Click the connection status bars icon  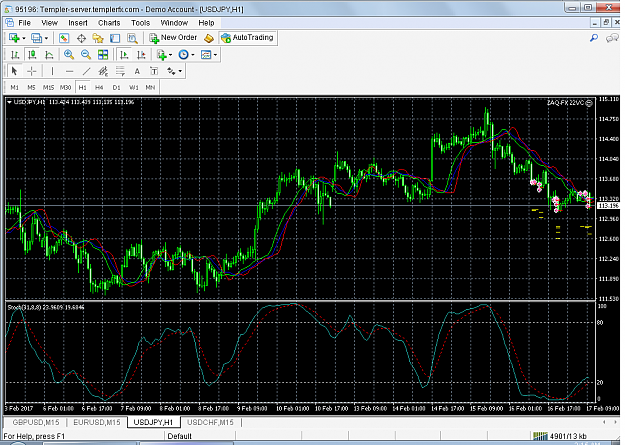coord(540,436)
